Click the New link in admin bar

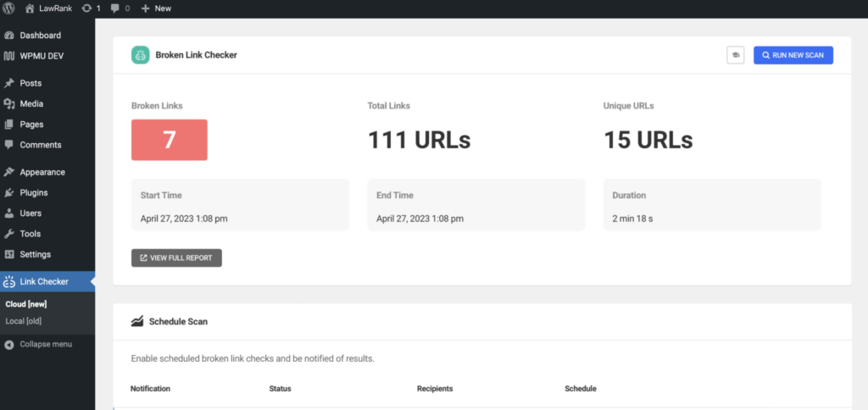[x=163, y=8]
